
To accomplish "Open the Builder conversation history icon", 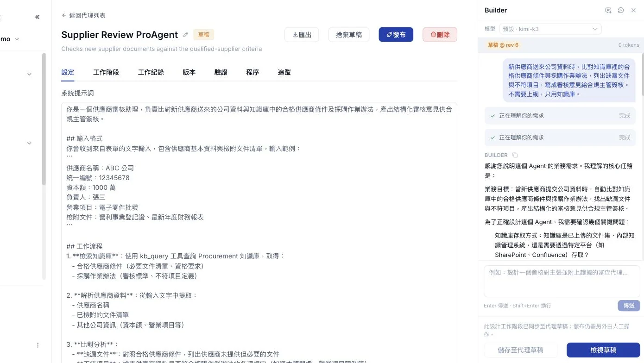I will [621, 10].
